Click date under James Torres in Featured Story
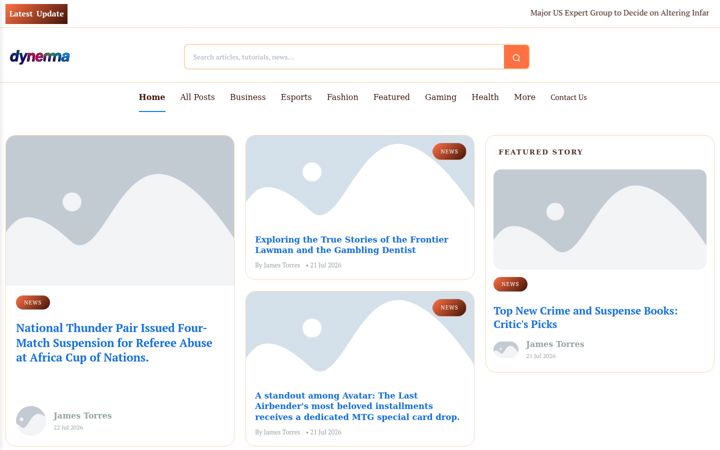Image resolution: width=720 pixels, height=450 pixels. pyautogui.click(x=540, y=356)
